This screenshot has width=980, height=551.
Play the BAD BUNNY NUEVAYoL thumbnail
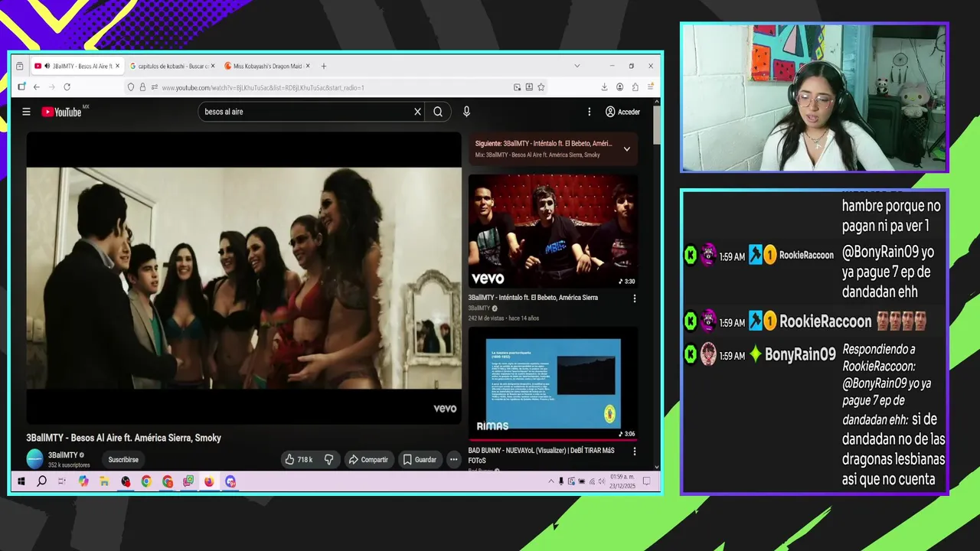[553, 384]
